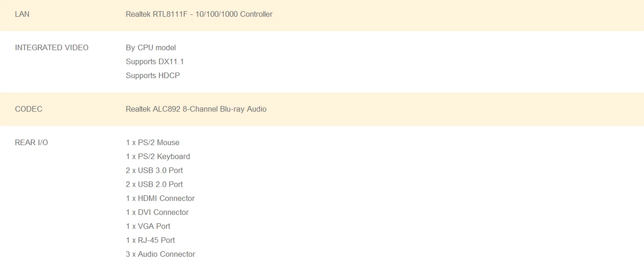The height and width of the screenshot is (267, 644).
Task: Select the Realtek RTL8111F controller text
Action: (199, 14)
